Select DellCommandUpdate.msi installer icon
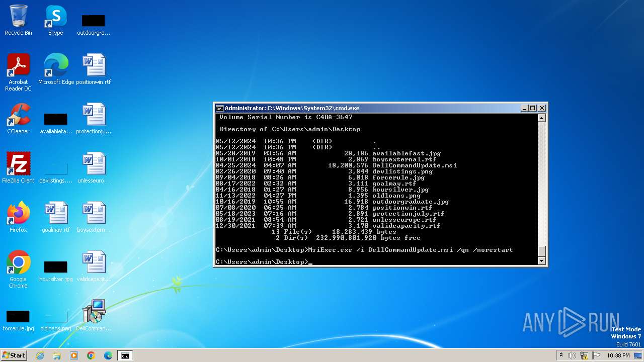This screenshot has width=644, height=362. pyautogui.click(x=94, y=316)
